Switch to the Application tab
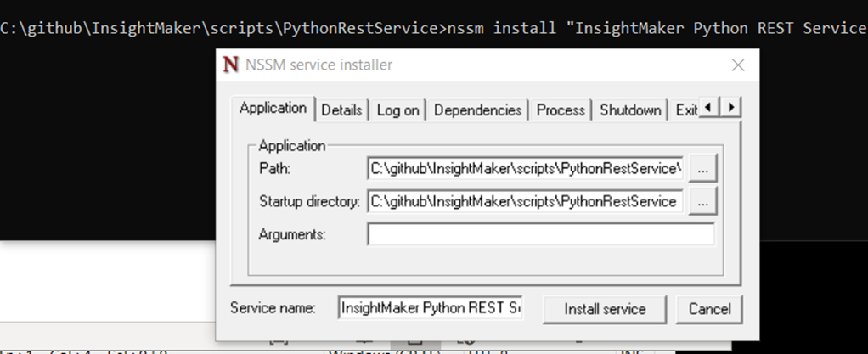Viewport: 868px width, 354px height. (x=273, y=108)
